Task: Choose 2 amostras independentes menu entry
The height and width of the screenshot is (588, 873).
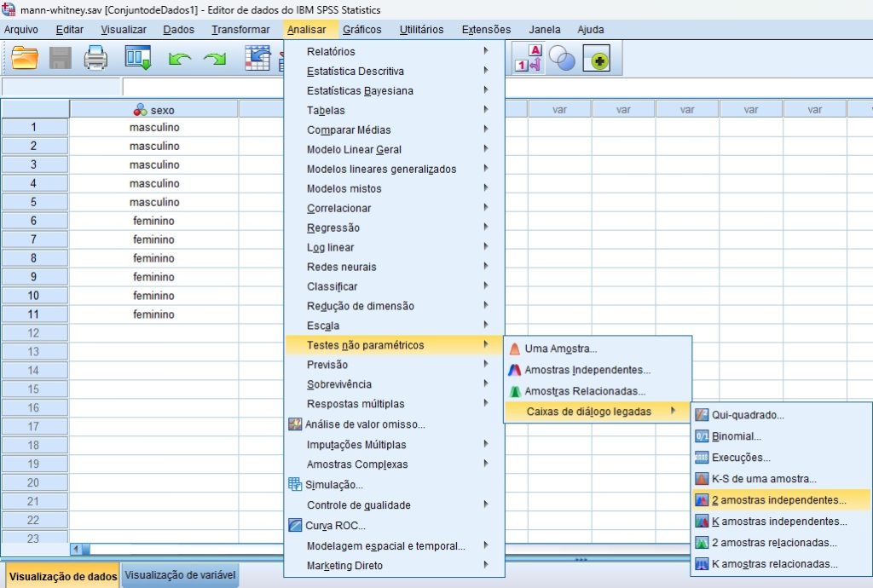Action: [781, 500]
